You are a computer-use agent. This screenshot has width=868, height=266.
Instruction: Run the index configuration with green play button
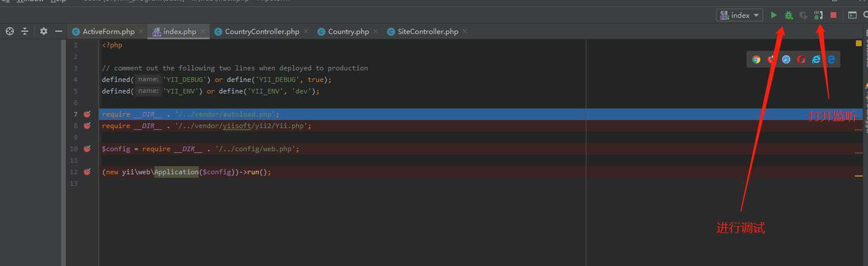774,15
